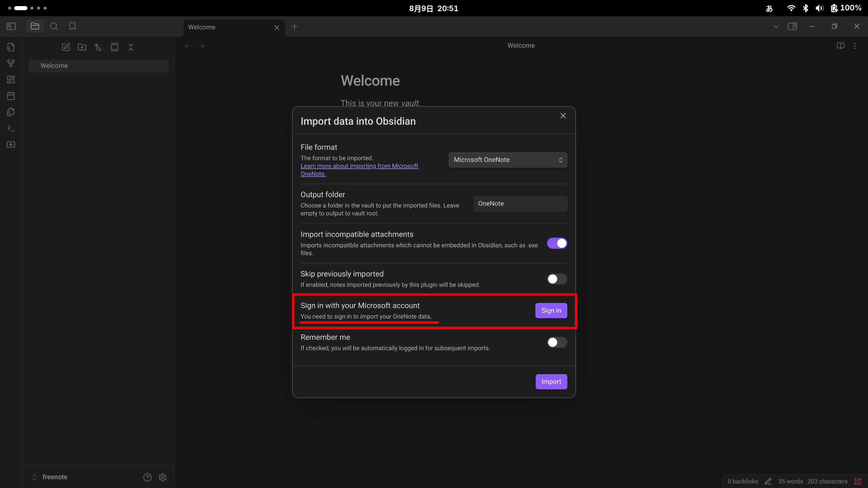
Task: Open Learn more about importing link
Action: pyautogui.click(x=359, y=170)
